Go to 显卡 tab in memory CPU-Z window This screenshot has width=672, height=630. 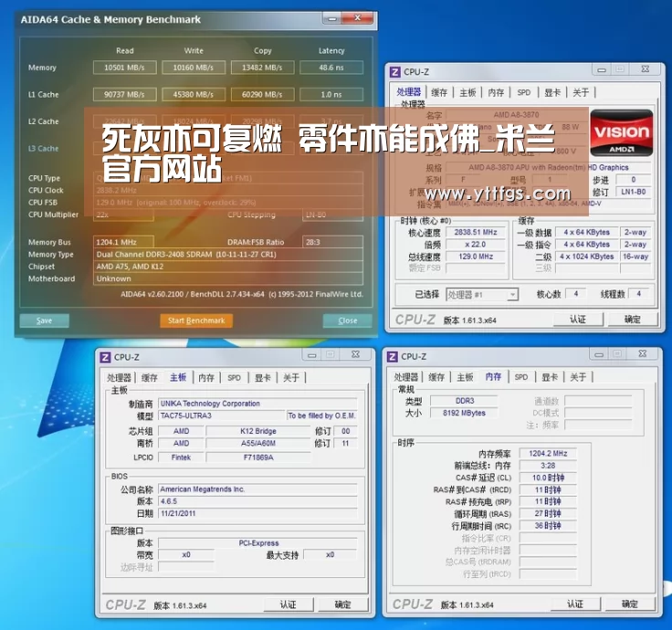coord(550,377)
